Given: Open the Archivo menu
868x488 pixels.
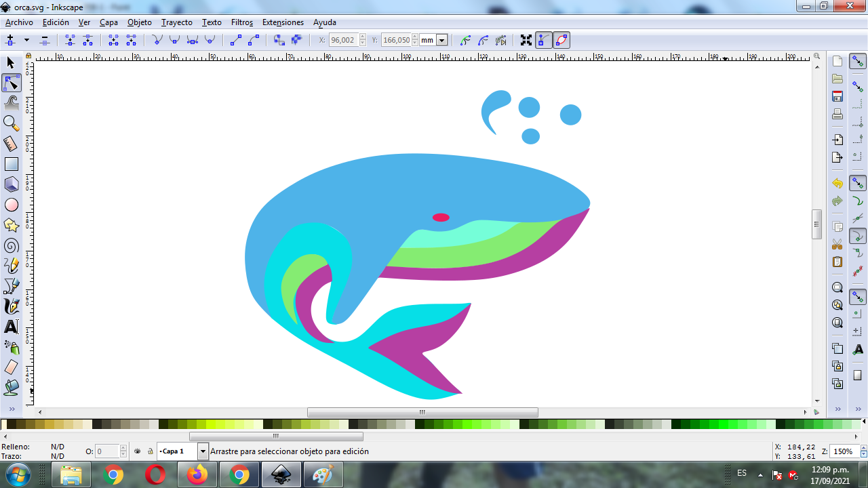Looking at the screenshot, I should 19,22.
